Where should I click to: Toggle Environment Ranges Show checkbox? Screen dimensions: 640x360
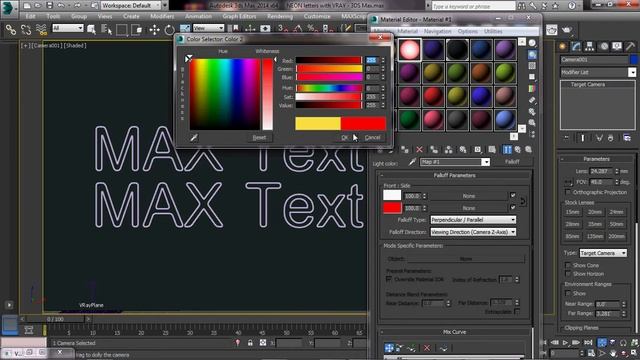[x=568, y=293]
